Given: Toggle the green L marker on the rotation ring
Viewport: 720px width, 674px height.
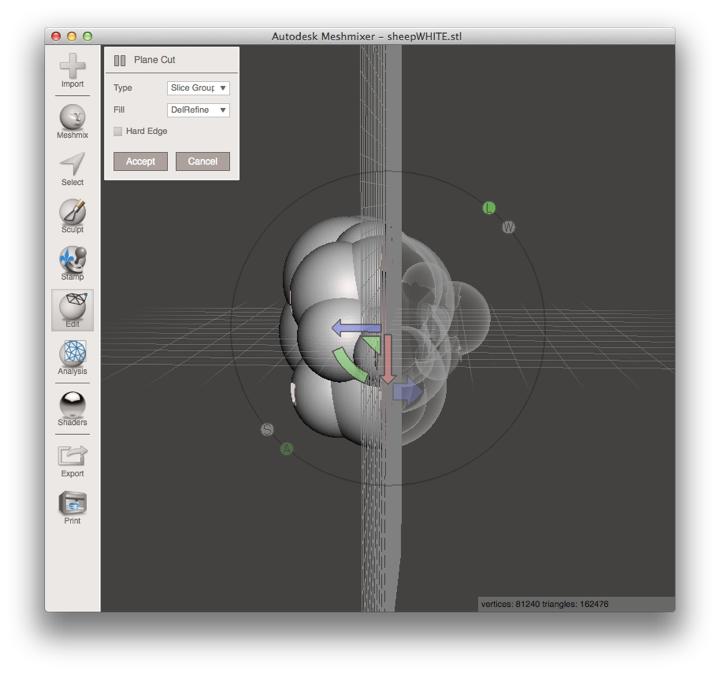Looking at the screenshot, I should click(489, 208).
